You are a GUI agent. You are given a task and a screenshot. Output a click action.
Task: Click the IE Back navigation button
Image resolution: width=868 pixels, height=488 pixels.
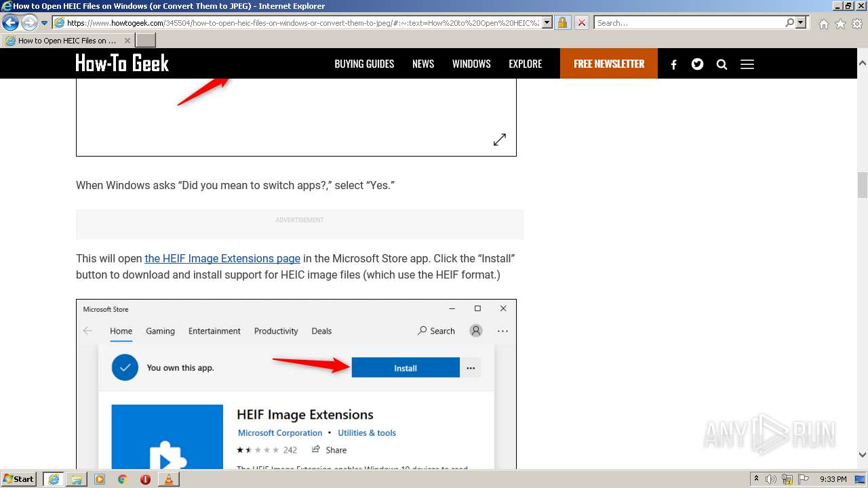10,22
